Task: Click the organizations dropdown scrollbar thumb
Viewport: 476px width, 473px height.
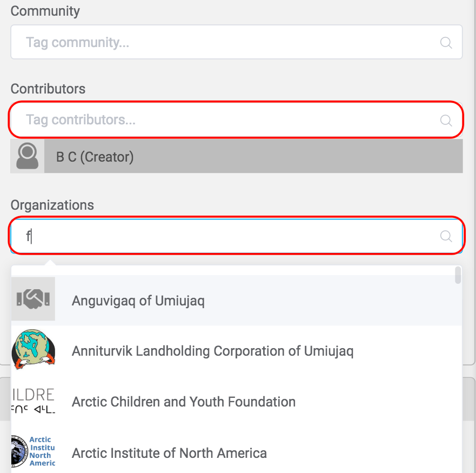Action: 458,275
